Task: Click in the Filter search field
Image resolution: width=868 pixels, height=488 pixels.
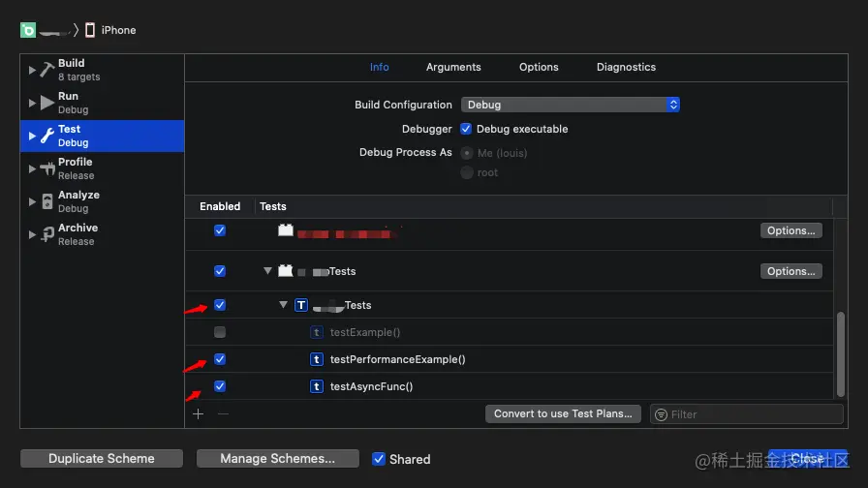Action: point(746,414)
